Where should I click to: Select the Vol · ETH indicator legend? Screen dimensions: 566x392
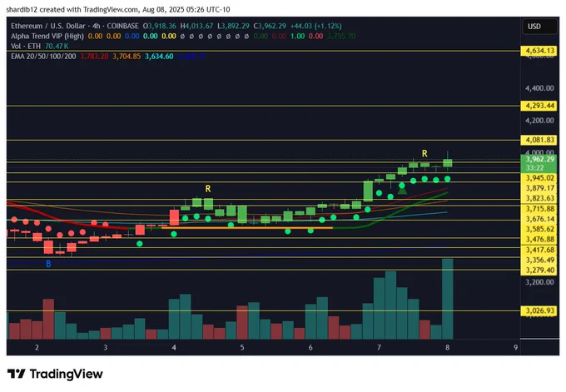tap(26, 47)
